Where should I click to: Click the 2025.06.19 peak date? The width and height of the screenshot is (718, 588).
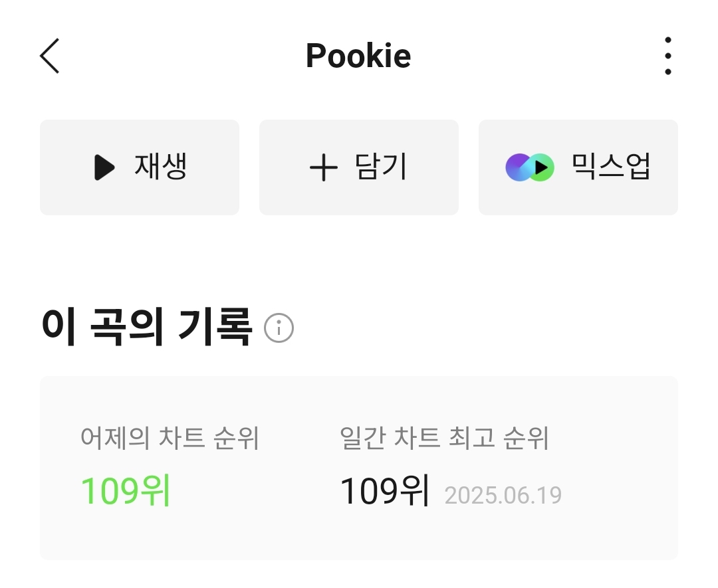[x=503, y=496]
